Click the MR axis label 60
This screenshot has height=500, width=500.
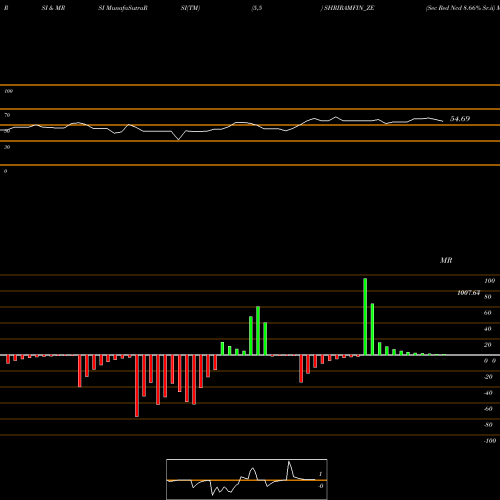click(x=488, y=313)
